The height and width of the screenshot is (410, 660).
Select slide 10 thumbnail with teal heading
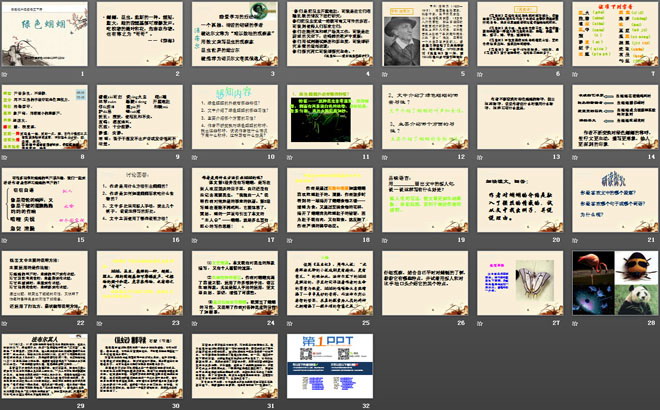[x=235, y=117]
